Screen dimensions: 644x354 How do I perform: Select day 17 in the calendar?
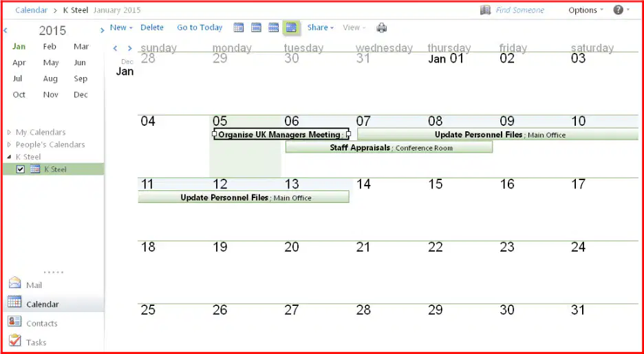[603, 209]
